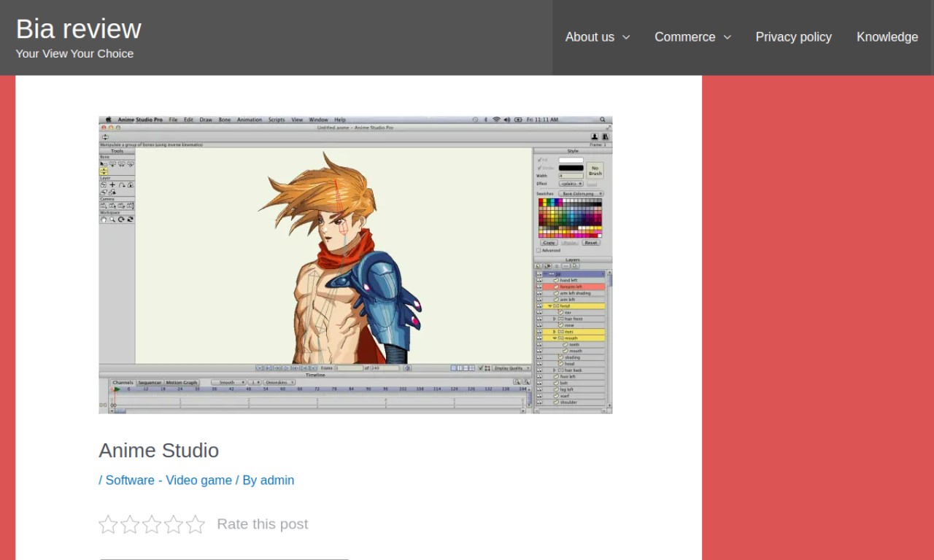The height and width of the screenshot is (560, 934).
Task: Select the hand Pan Workspace tool
Action: point(104,219)
